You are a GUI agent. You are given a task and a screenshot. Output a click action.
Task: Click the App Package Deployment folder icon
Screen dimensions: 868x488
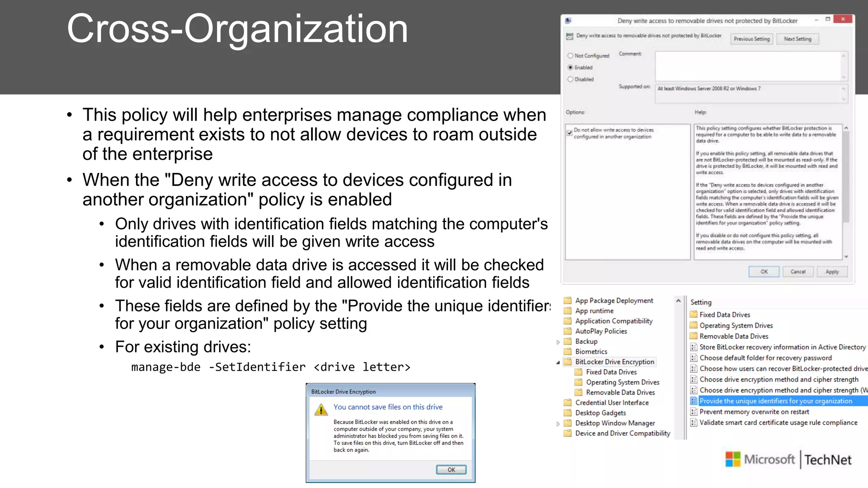[x=568, y=300]
